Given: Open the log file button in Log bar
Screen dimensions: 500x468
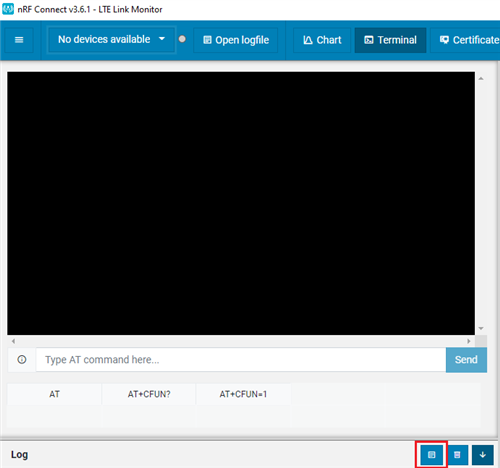Looking at the screenshot, I should [432, 455].
